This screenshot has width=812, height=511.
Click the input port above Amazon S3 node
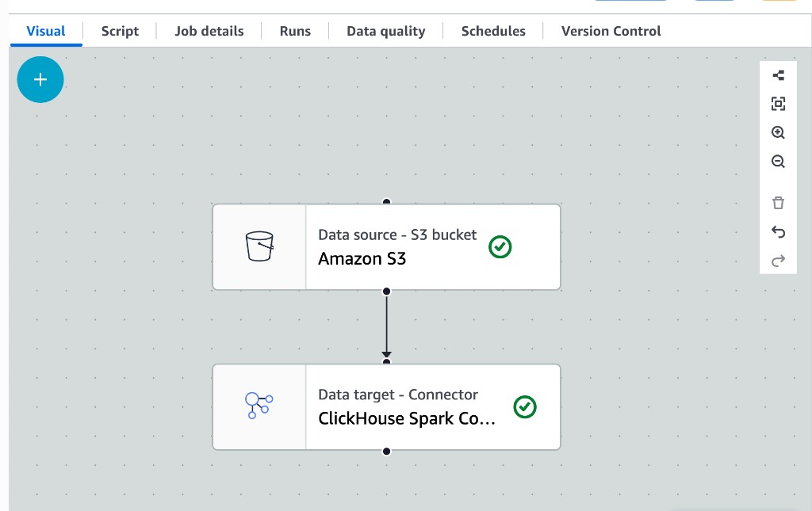tap(386, 202)
